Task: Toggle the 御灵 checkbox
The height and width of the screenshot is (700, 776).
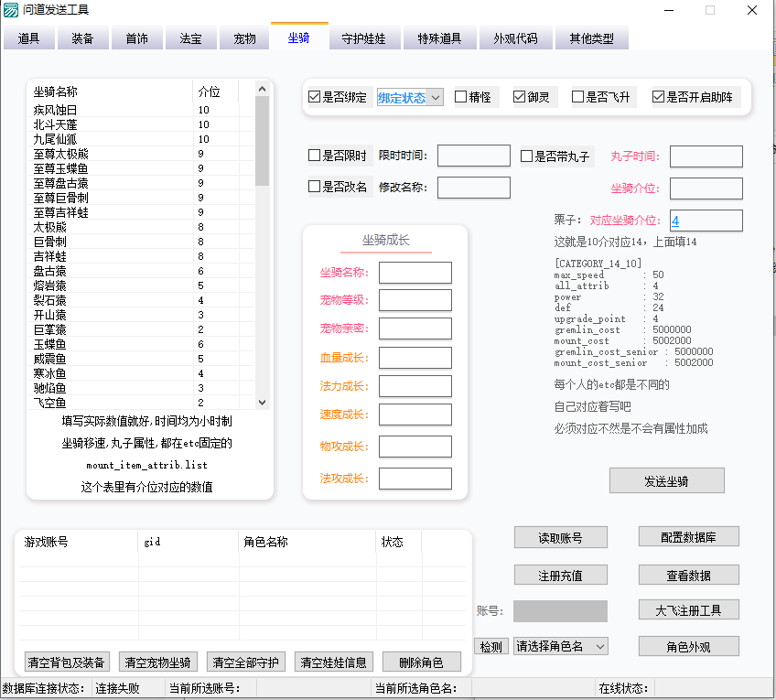Action: pyautogui.click(x=520, y=97)
